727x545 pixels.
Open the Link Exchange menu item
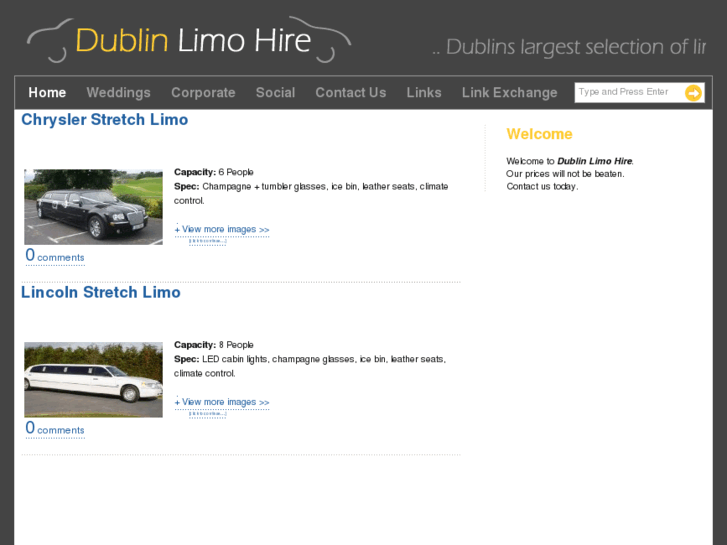[x=510, y=93]
